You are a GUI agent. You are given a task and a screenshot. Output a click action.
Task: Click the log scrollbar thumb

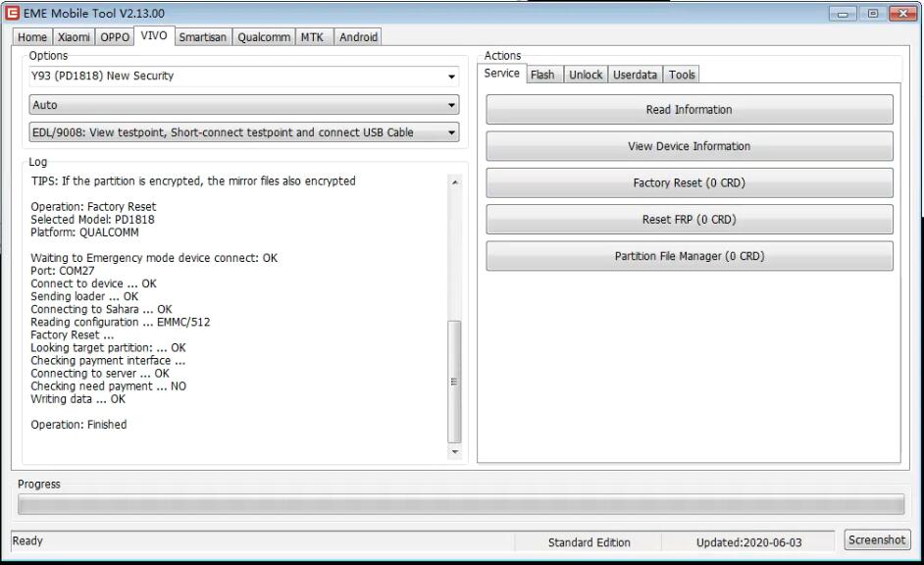454,382
